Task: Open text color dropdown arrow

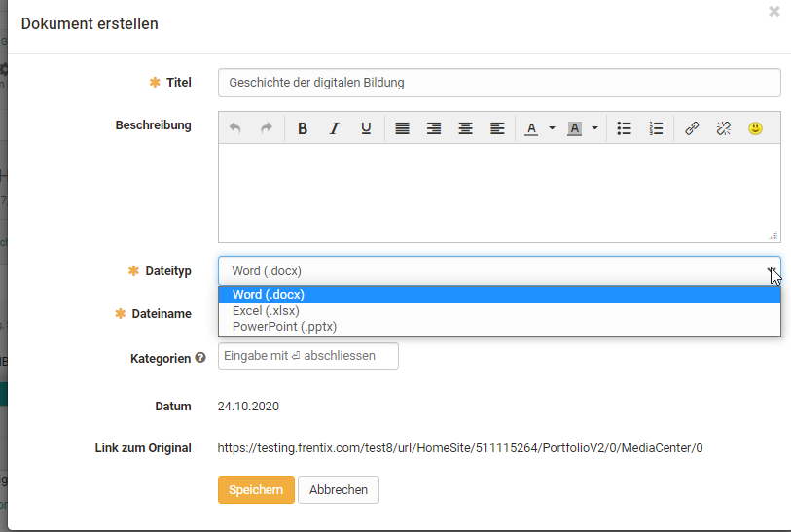Action: [x=552, y=128]
